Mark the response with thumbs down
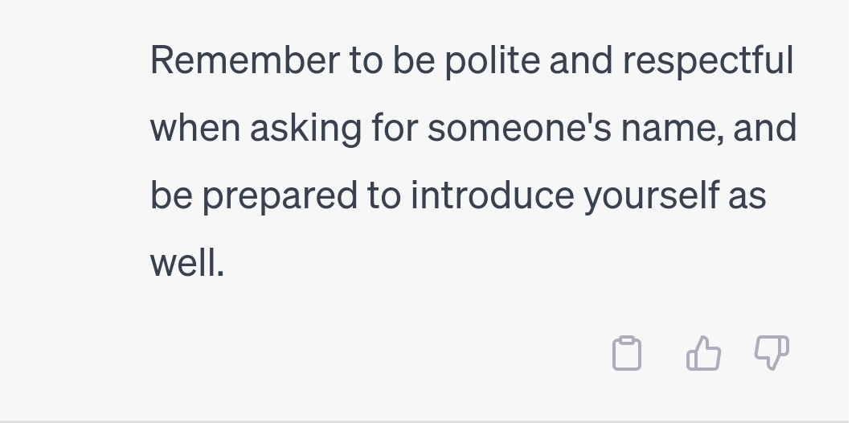This screenshot has width=868, height=423. [772, 352]
